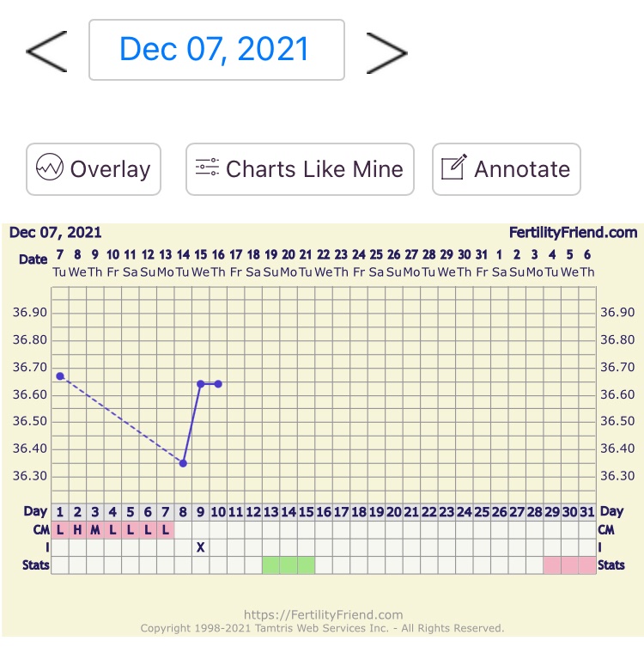Click the pink Stats cell on day 30
This screenshot has height=653, width=644.
(x=569, y=565)
